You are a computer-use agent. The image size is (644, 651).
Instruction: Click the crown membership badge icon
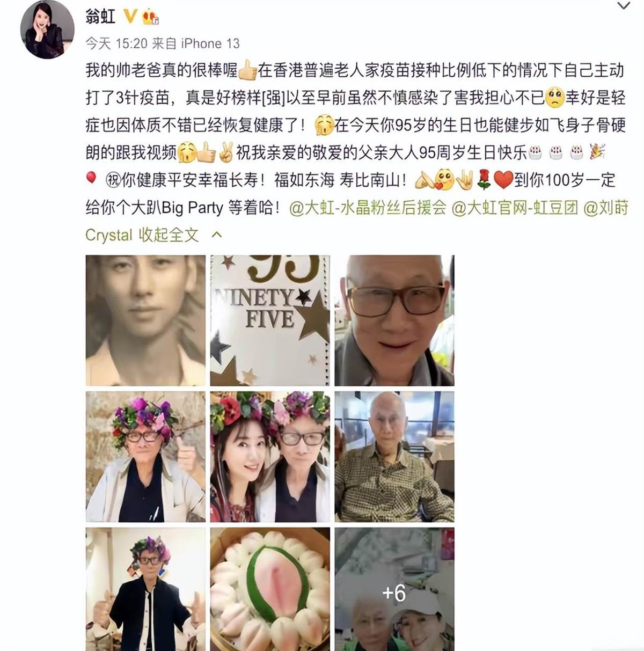pos(150,17)
